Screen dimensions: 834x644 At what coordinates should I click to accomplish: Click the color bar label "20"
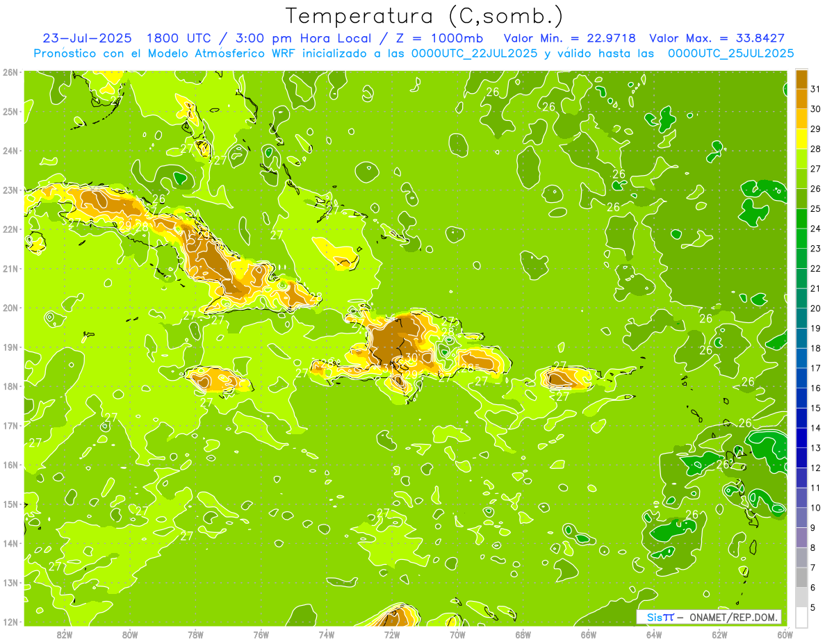click(815, 308)
